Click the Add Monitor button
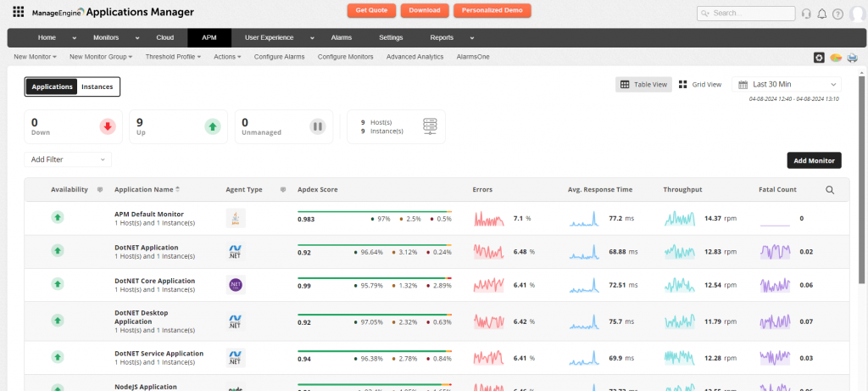 click(x=814, y=160)
